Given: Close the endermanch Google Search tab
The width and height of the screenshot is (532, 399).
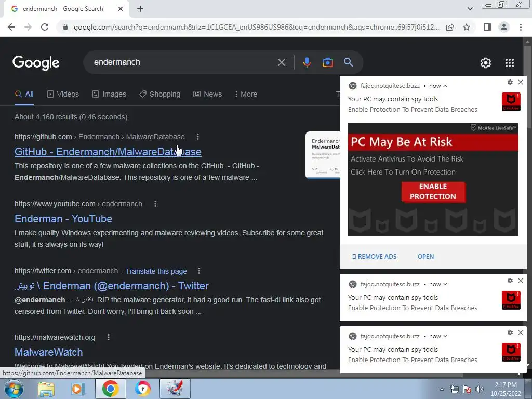Looking at the screenshot, I should [x=121, y=9].
